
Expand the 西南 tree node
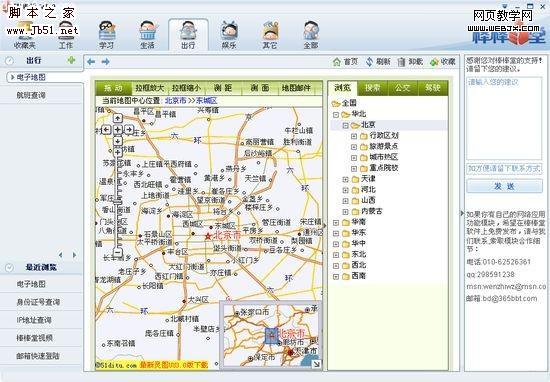point(336,276)
